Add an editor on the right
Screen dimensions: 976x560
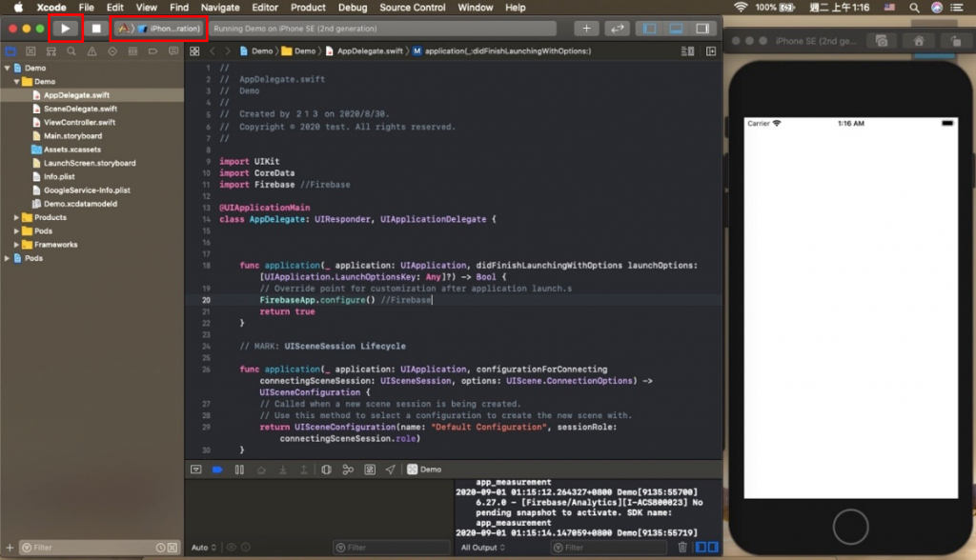pos(711,51)
